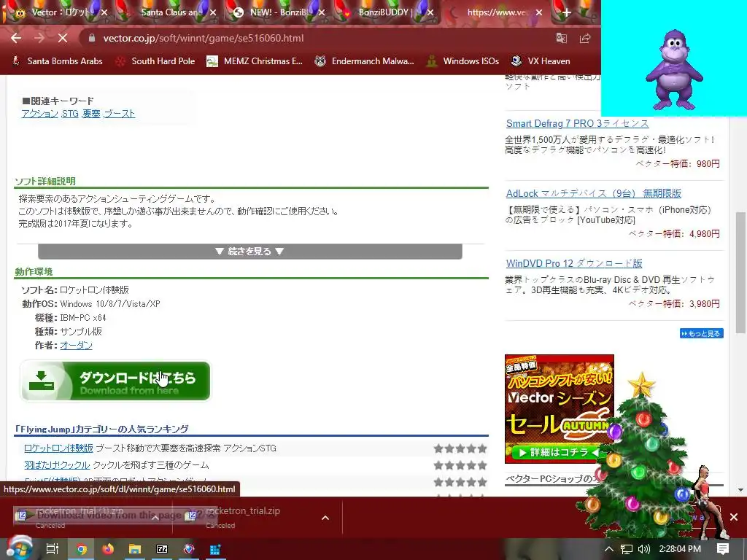Screen dimensions: 747x560
Task: Open Endermanch Malwa... bookmark
Action: (365, 61)
